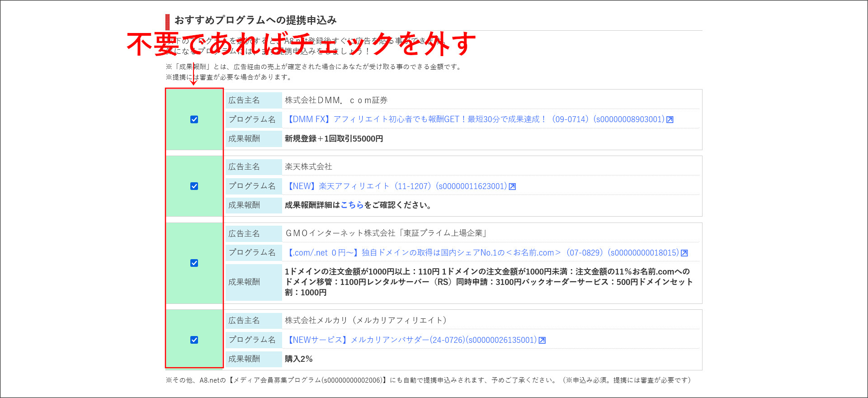The height and width of the screenshot is (398, 868).
Task: Select the GMOインターネット株式会社 advertiser name
Action: pos(387,233)
